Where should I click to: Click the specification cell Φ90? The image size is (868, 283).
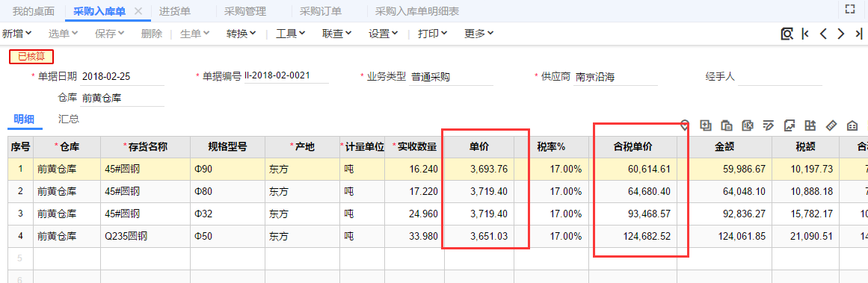click(227, 170)
